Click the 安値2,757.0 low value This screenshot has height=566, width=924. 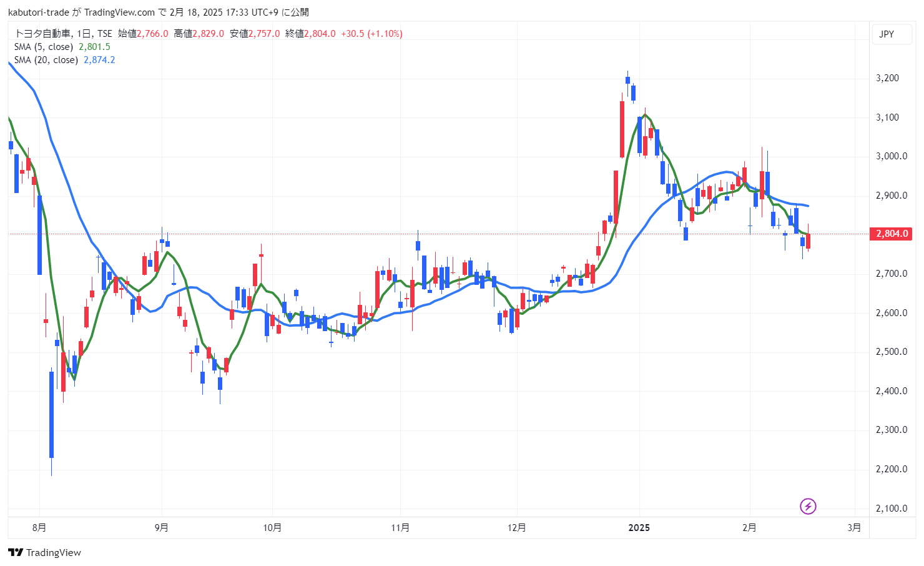pos(255,34)
